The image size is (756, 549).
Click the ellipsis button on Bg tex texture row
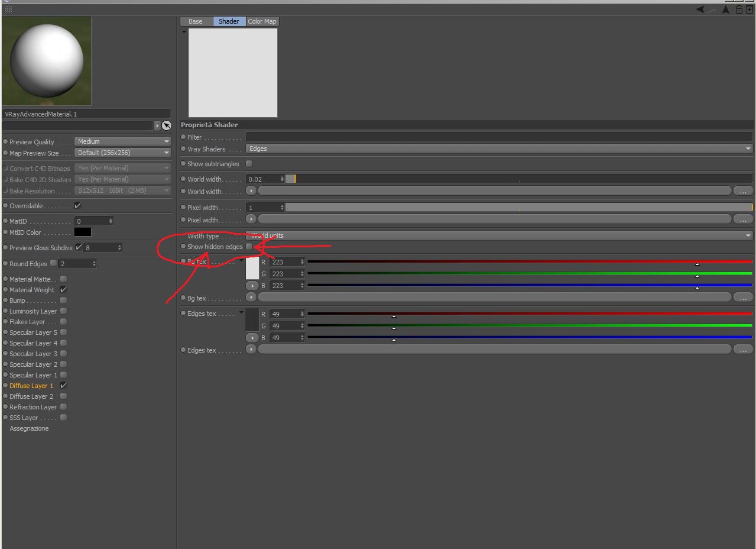(x=743, y=297)
